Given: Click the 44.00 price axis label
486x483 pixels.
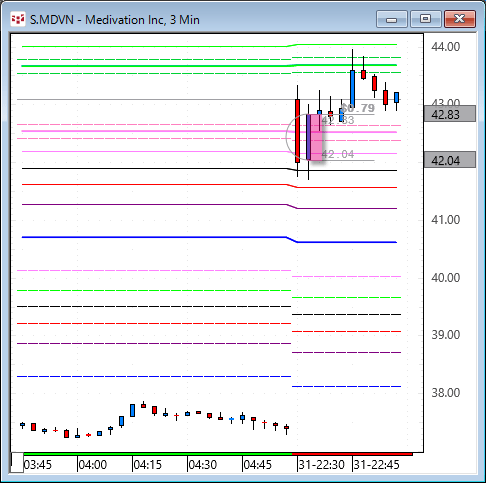Looking at the screenshot, I should click(446, 47).
